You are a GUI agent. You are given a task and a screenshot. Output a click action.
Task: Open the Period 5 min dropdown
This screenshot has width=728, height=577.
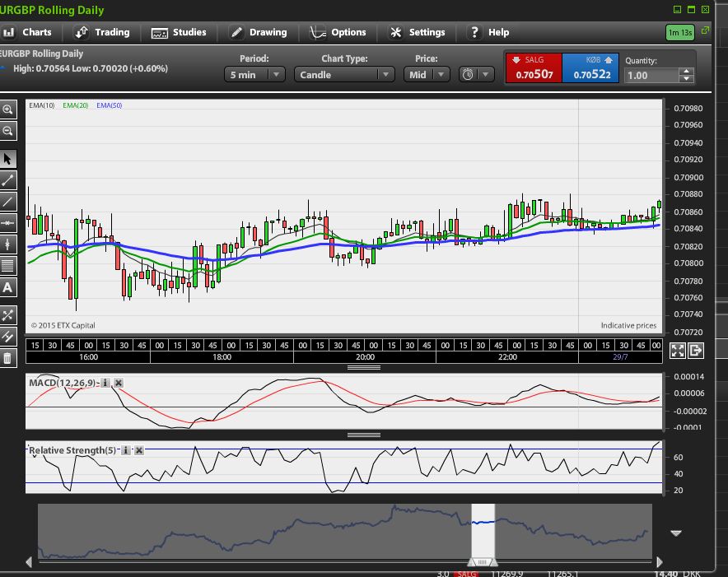tap(254, 75)
